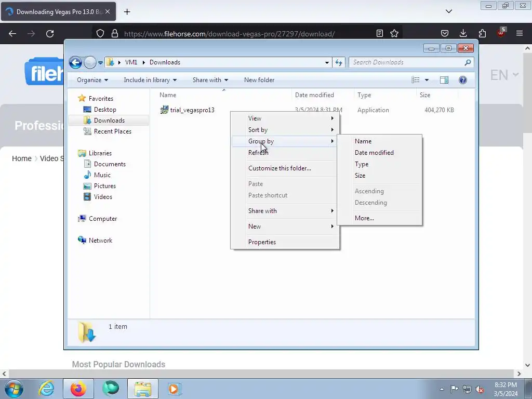
Task: Group by Name in submenu
Action: [x=379, y=141]
